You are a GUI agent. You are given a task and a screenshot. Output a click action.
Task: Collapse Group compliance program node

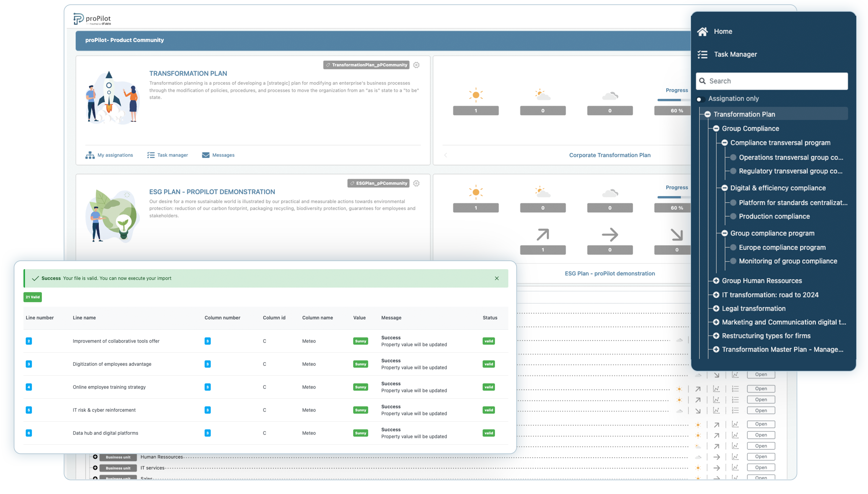click(724, 233)
